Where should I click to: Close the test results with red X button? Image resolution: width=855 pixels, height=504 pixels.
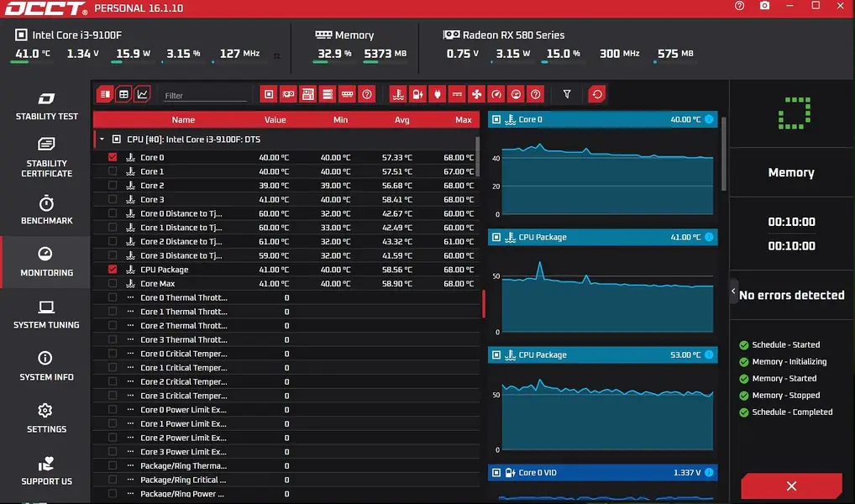[791, 486]
